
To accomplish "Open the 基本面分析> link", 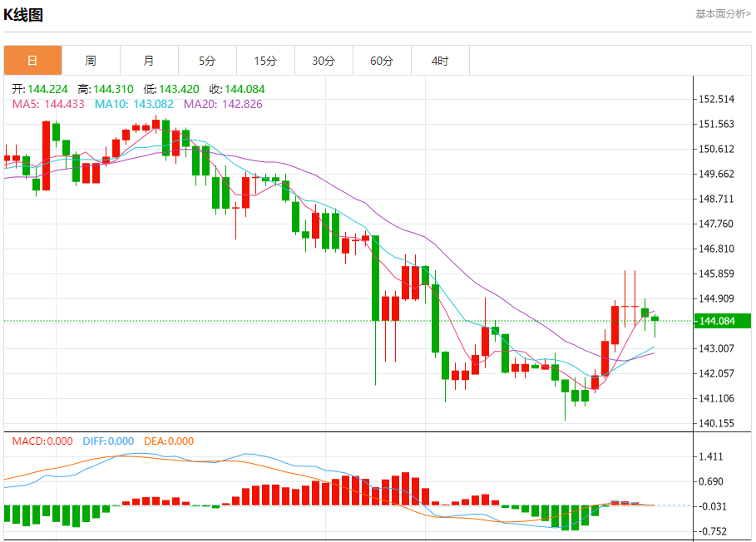I will [x=723, y=14].
